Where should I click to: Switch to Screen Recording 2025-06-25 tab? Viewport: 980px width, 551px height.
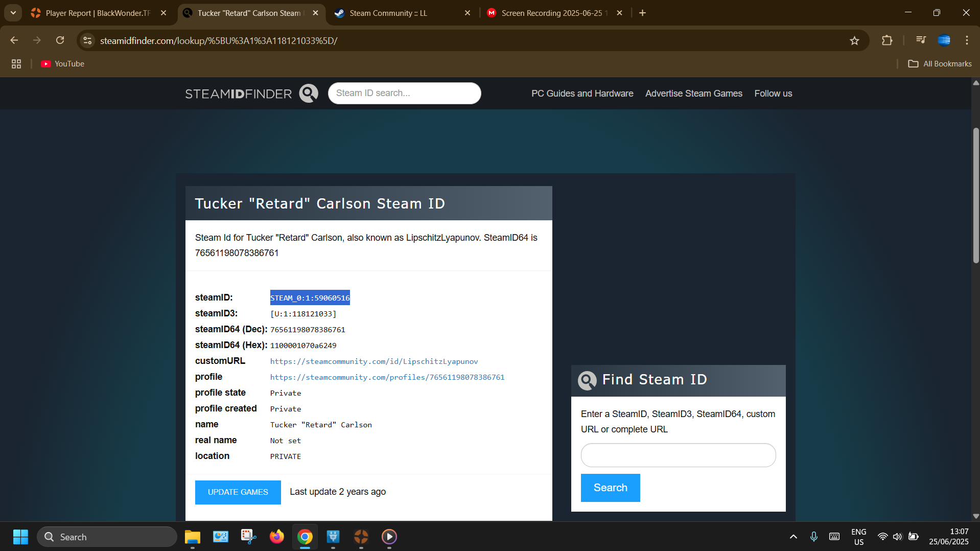(x=554, y=13)
